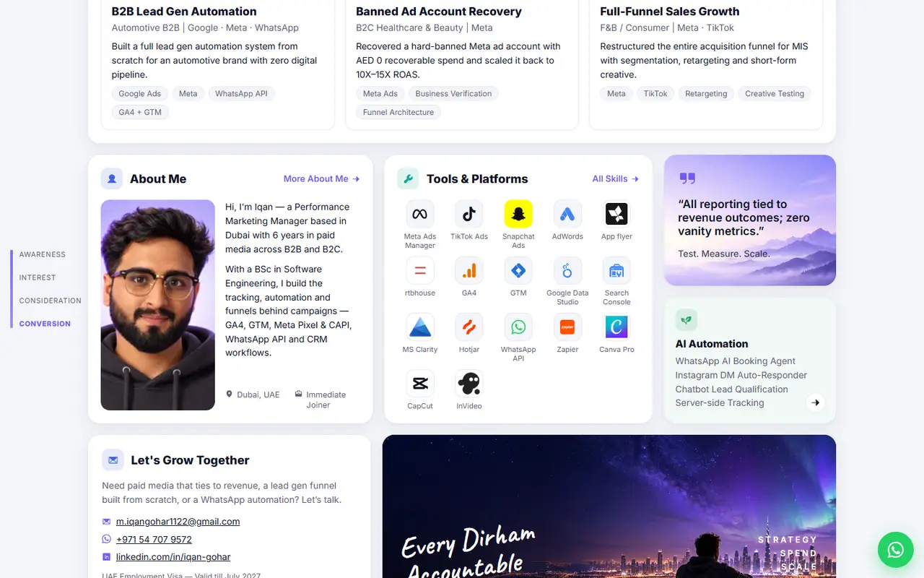Select the Canva Pro icon
Screen dimensions: 924x578
point(616,327)
